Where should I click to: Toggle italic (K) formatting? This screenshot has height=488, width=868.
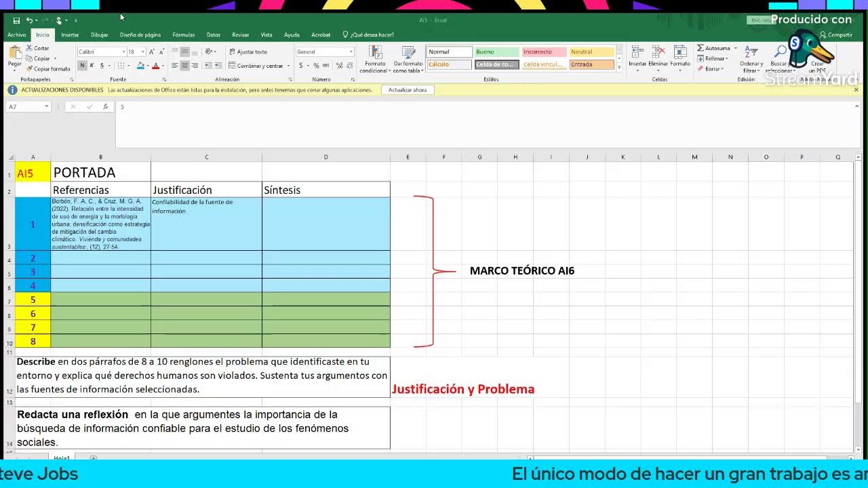92,66
